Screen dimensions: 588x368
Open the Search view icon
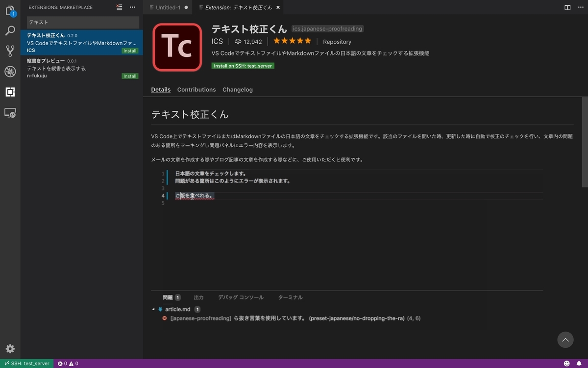10,31
